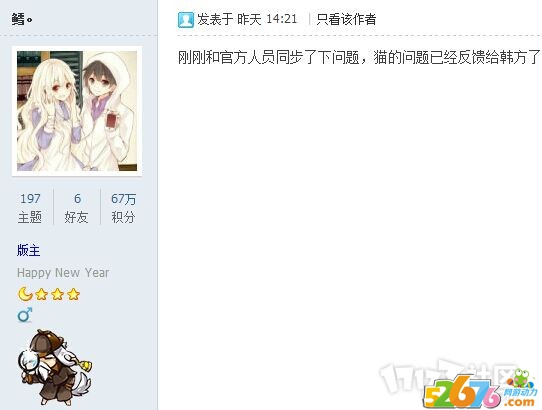Click the second star rank icon
The image size is (542, 410).
[x=57, y=295]
